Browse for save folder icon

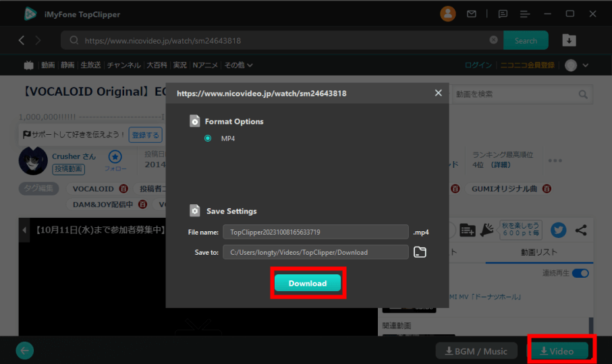pyautogui.click(x=420, y=252)
